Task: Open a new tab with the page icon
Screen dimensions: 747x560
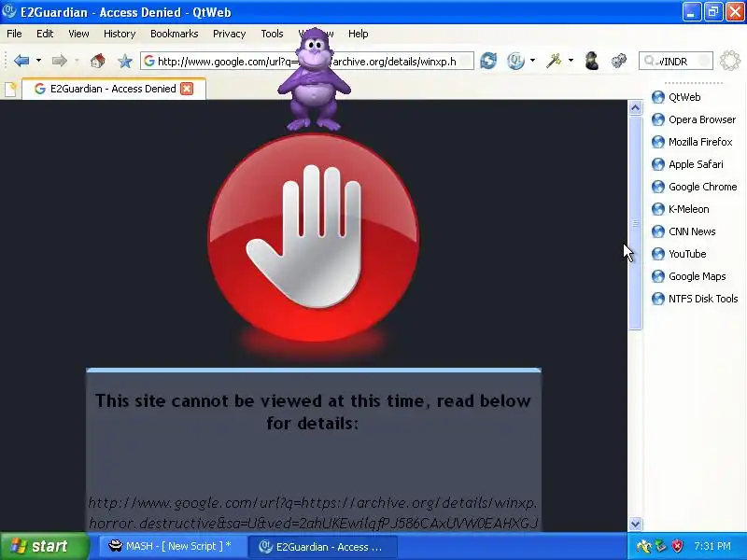Action: click(x=10, y=89)
